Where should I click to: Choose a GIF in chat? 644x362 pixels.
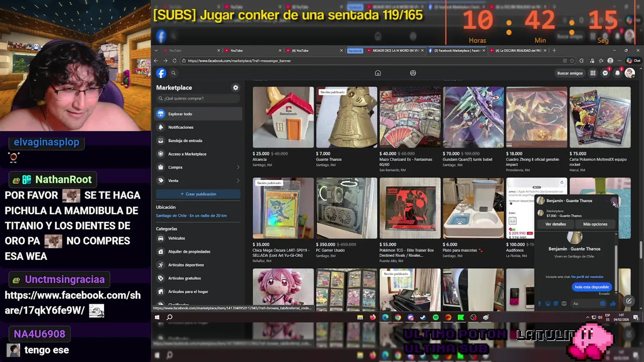(564, 304)
